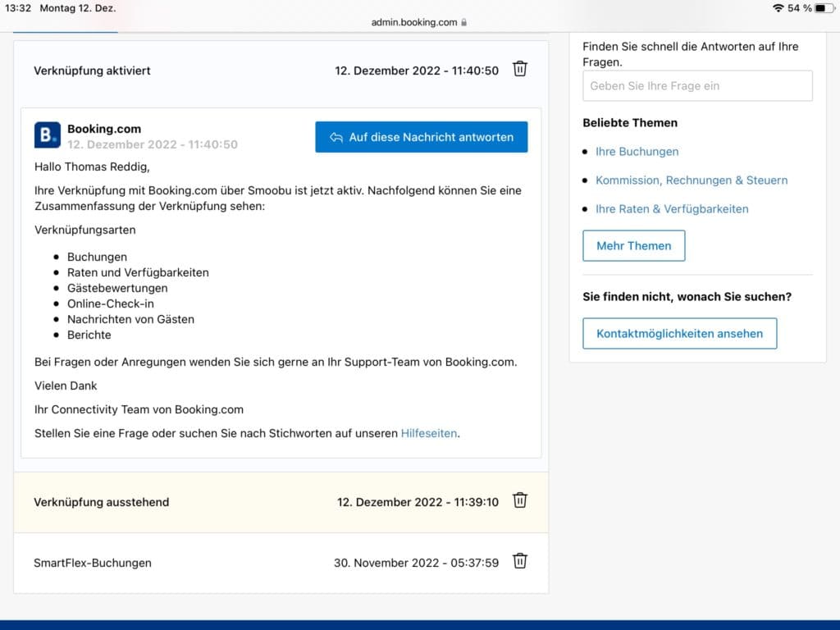840x630 pixels.
Task: Collapse the Verknüpfung aktiviert message header
Action: click(281, 71)
